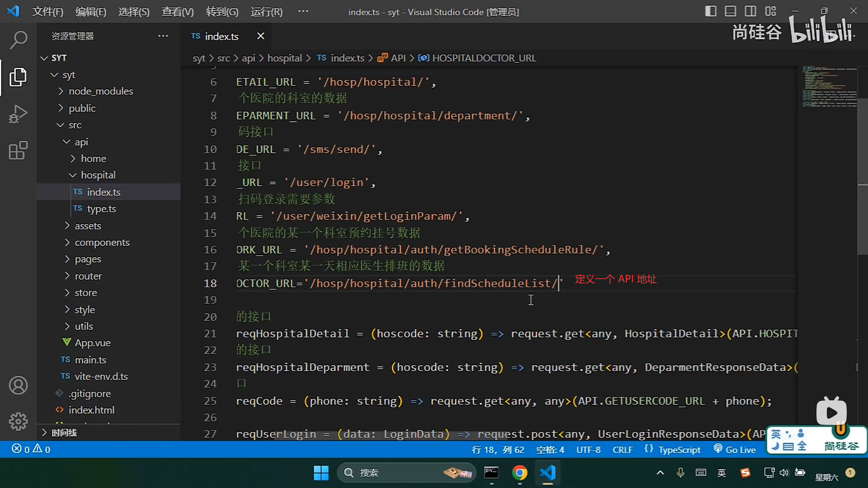868x488 pixels.
Task: Open the 运行(R) menu
Action: 266,12
